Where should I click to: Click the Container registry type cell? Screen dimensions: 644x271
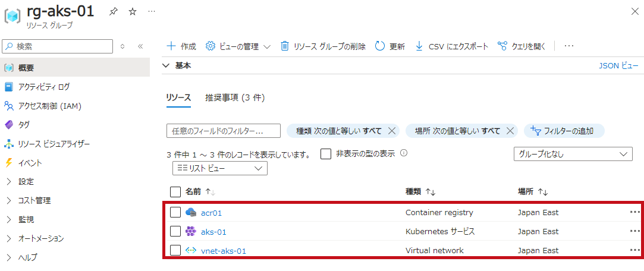439,213
